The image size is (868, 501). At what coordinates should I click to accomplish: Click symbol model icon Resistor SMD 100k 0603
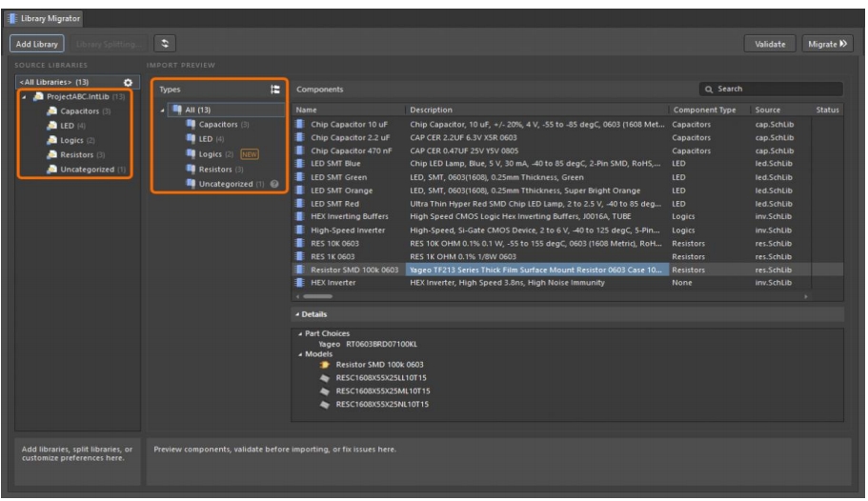(325, 365)
